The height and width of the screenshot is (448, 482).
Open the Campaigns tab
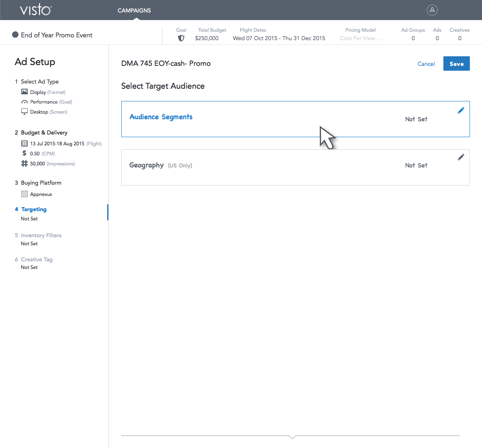point(134,10)
